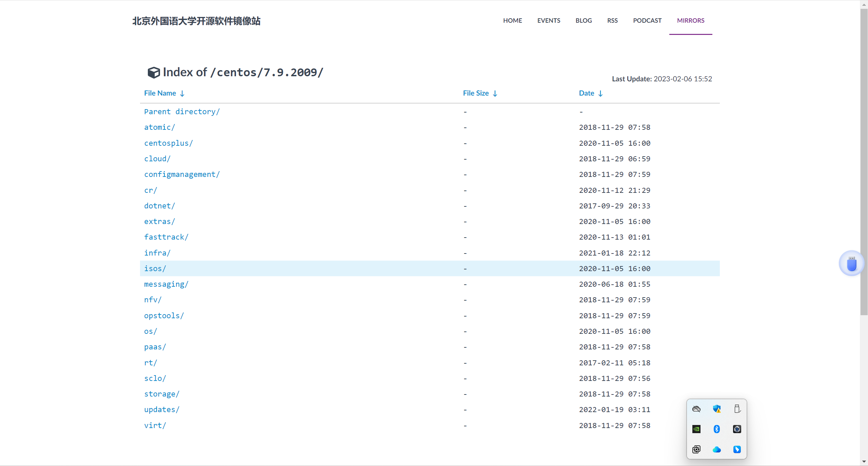Select the MIRRORS menu item

(691, 20)
